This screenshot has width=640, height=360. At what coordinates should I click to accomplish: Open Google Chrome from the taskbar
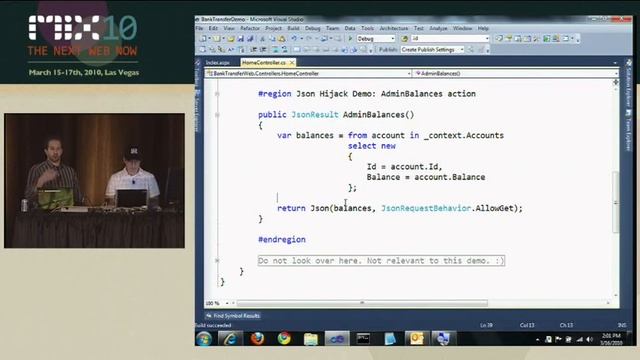click(284, 339)
